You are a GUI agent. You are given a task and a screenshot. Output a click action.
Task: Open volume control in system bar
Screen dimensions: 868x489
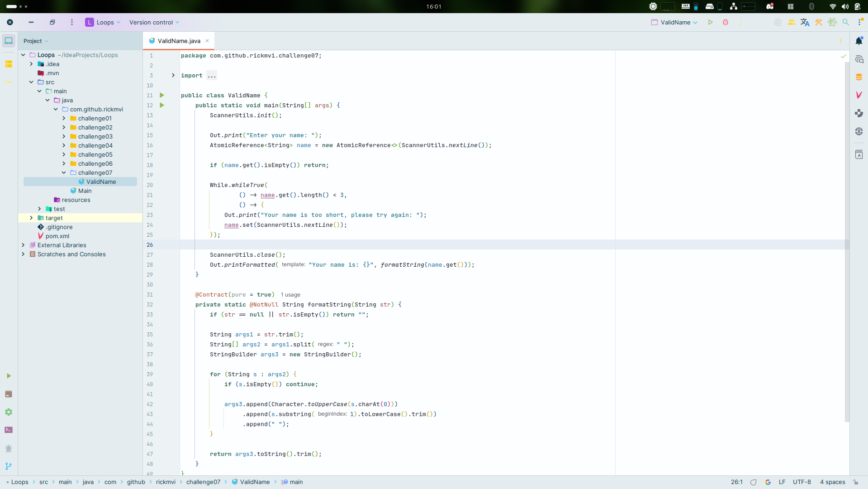click(845, 6)
